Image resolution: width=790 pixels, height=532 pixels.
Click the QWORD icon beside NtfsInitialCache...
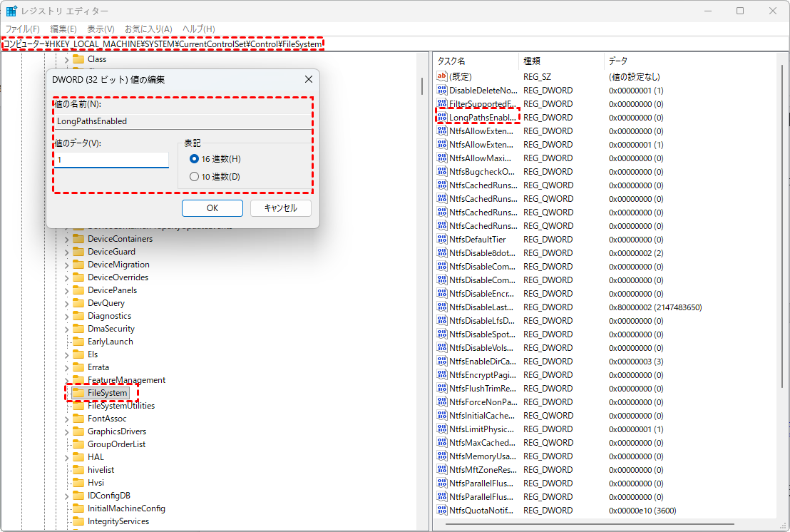click(x=442, y=416)
